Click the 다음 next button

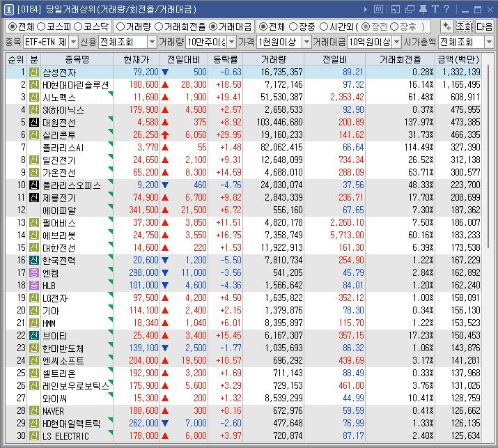tap(484, 26)
